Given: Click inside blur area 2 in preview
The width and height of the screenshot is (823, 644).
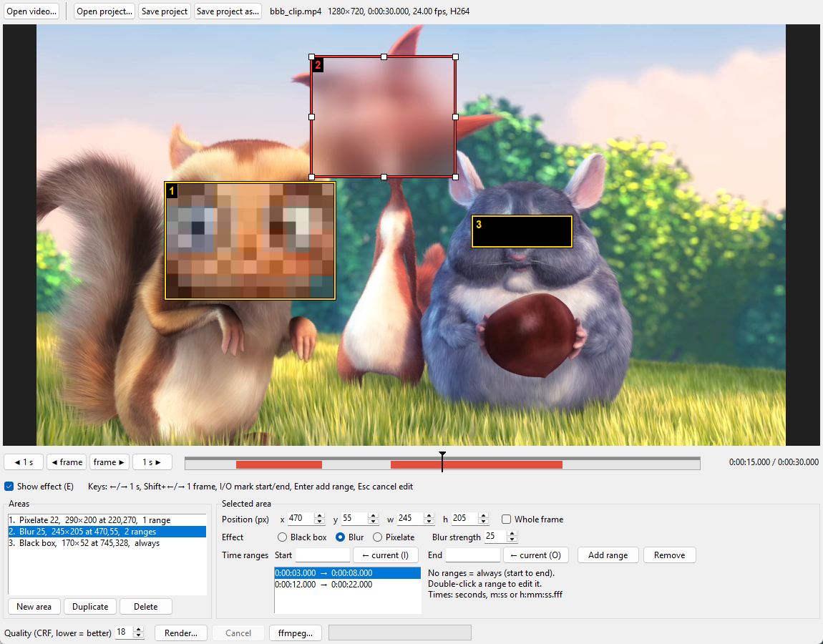Looking at the screenshot, I should point(384,117).
